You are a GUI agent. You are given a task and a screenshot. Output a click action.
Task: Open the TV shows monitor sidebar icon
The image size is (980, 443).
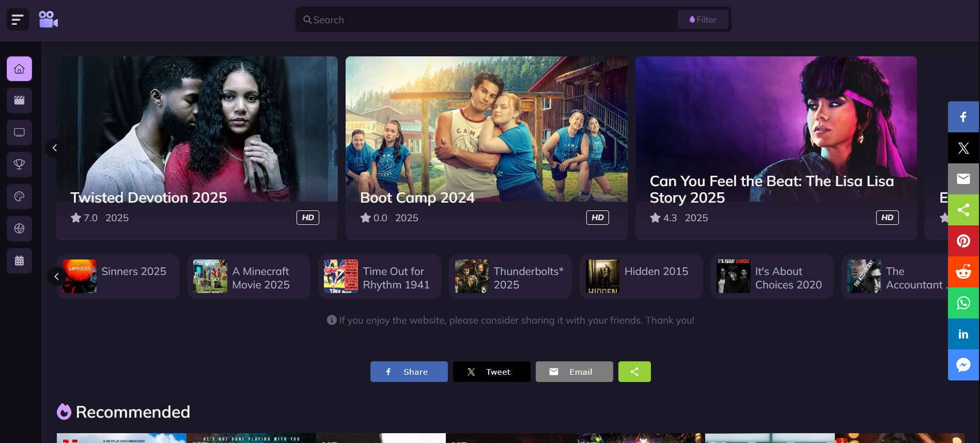tap(19, 132)
